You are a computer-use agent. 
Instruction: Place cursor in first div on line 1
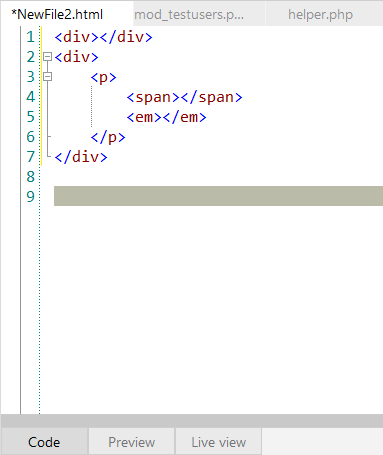(x=77, y=37)
